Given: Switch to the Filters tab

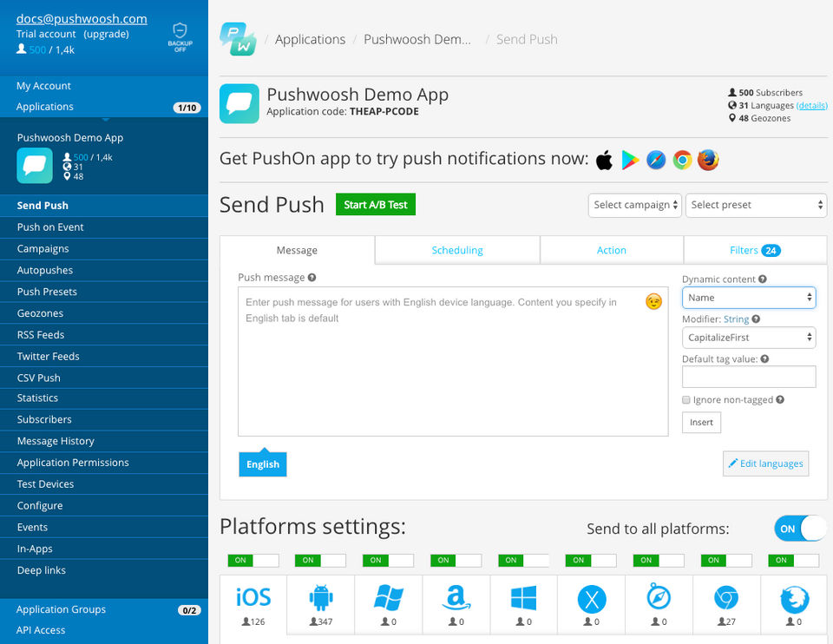Looking at the screenshot, I should [x=756, y=250].
